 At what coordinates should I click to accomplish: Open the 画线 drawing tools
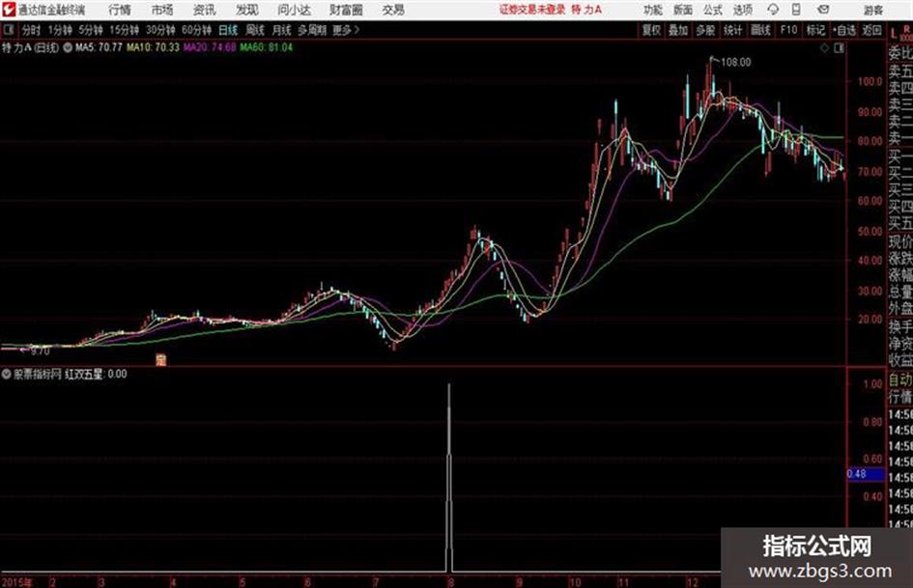coord(760,30)
